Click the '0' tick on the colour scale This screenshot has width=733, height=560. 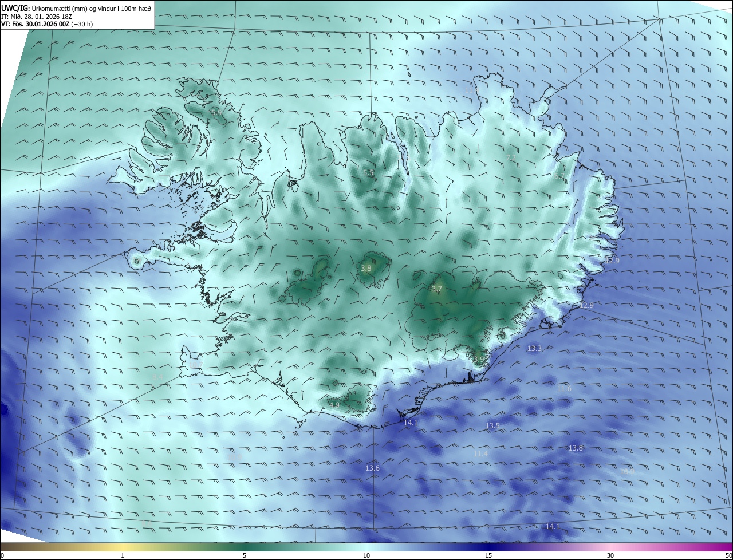click(2, 555)
